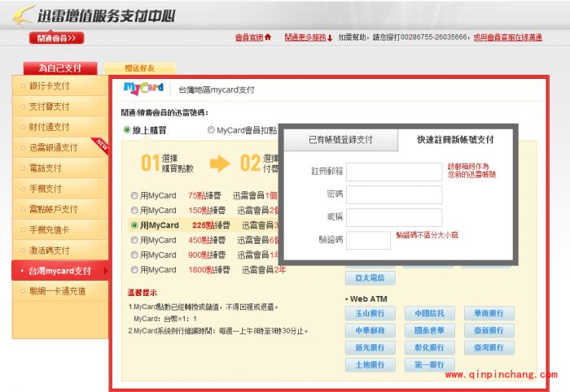
Task: Select the 225點 MyCard option
Action: 134,225
